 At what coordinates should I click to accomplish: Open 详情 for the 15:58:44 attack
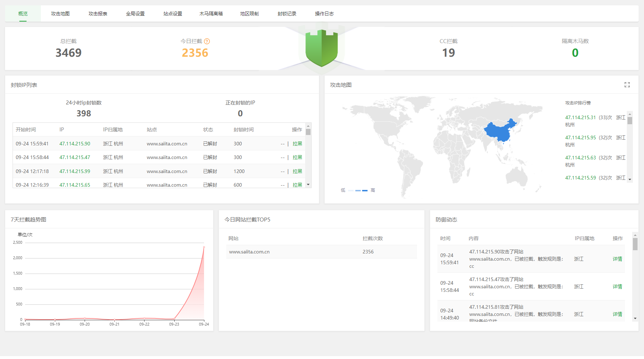pos(617,286)
